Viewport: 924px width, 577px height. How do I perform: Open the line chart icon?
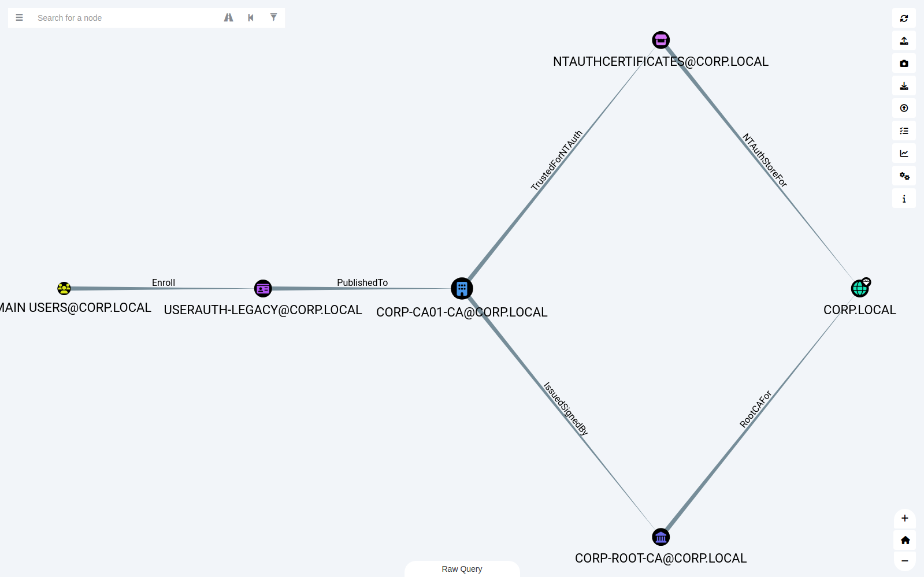pyautogui.click(x=904, y=154)
